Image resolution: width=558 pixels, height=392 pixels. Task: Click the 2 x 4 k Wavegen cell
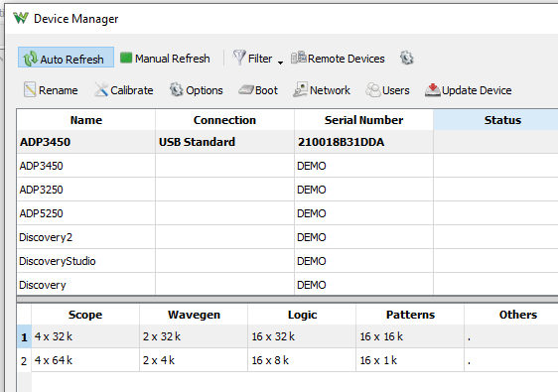194,360
